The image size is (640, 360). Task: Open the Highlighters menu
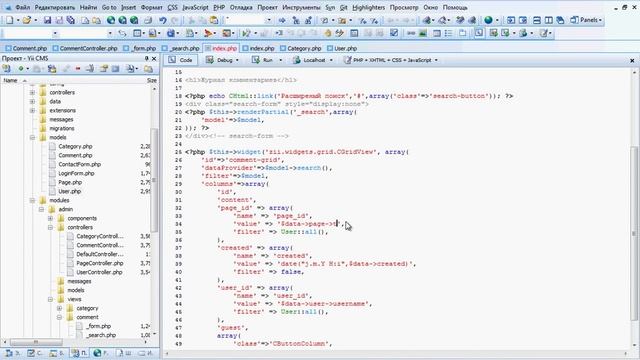click(369, 7)
